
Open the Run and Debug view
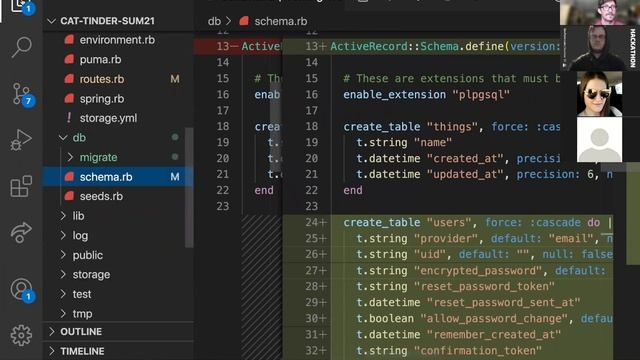(x=21, y=140)
